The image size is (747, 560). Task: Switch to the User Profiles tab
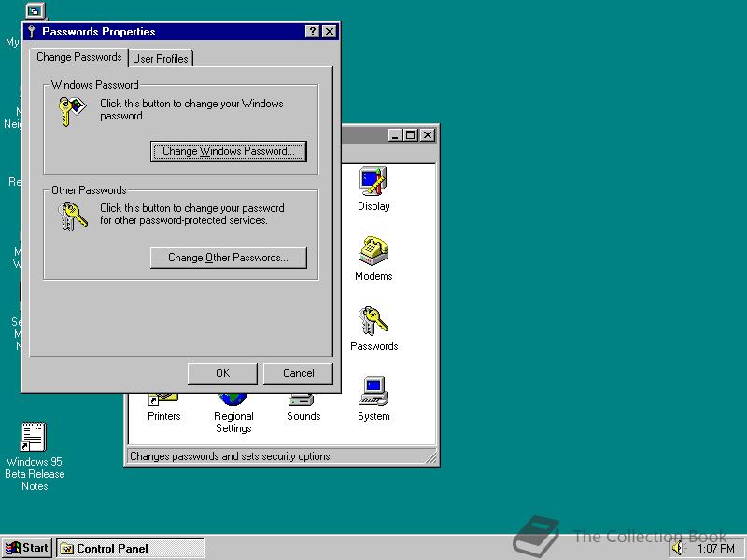160,59
